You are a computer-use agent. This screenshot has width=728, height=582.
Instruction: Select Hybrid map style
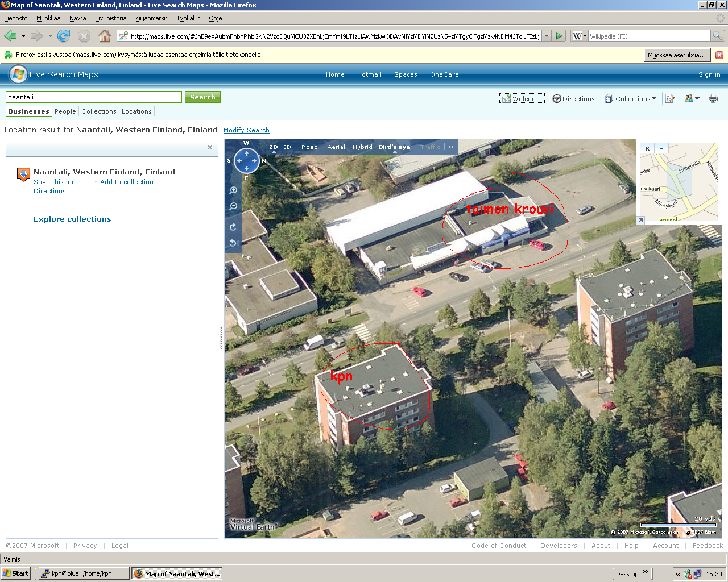point(362,147)
